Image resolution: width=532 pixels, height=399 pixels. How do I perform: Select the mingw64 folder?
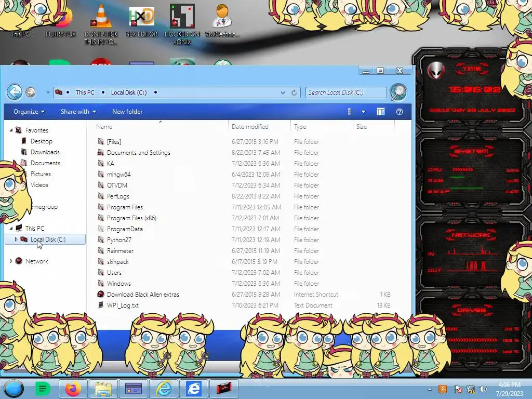click(118, 175)
